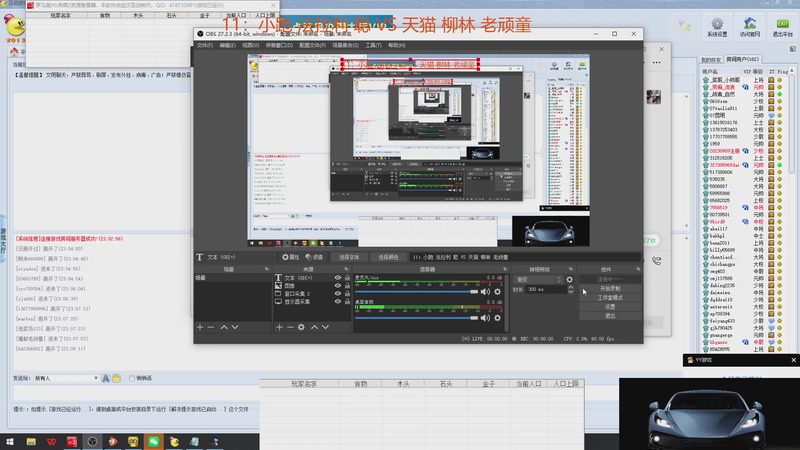The image size is (800, 450).
Task: Click 工作室模式 studio mode button
Action: point(610,297)
